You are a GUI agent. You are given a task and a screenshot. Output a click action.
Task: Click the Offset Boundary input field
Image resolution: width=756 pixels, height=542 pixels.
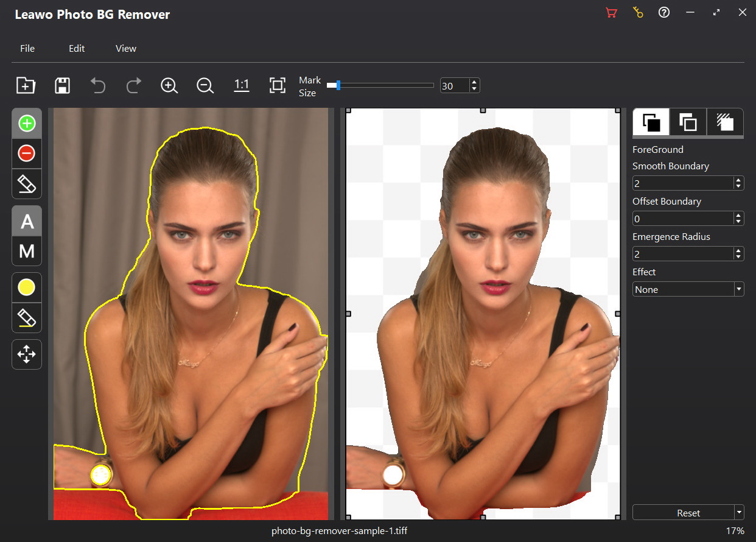point(682,219)
